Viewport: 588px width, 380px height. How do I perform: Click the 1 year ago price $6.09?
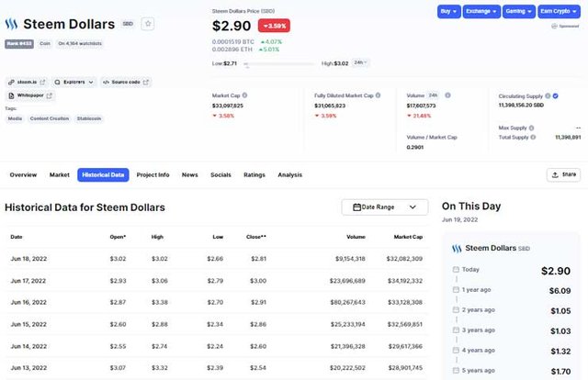click(x=560, y=291)
